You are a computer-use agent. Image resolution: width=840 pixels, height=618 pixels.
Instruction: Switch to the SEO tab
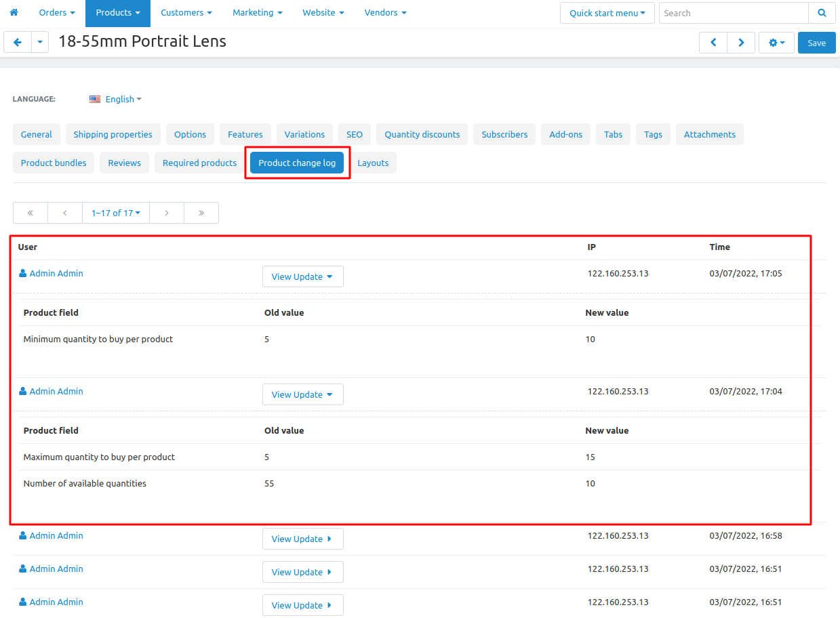coord(355,134)
